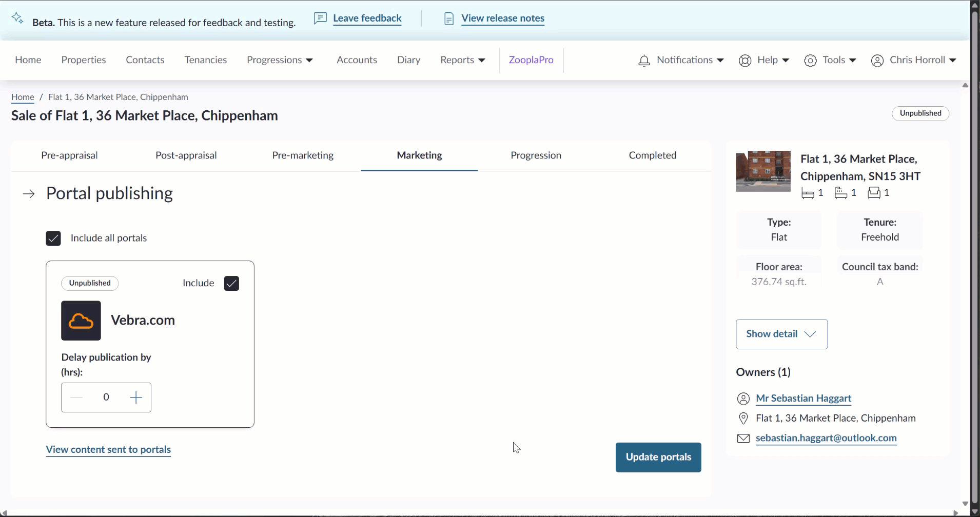Click the owner person icon
Image resolution: width=980 pixels, height=517 pixels.
743,399
